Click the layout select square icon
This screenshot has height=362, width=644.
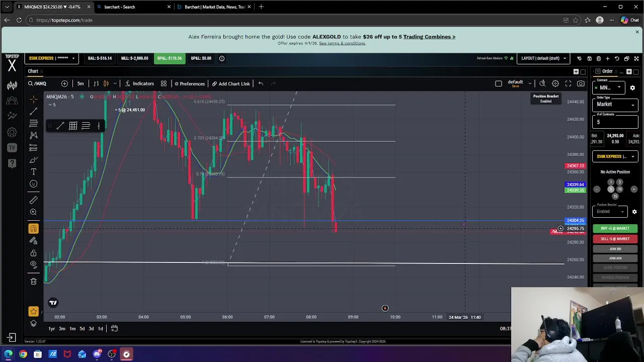click(499, 83)
